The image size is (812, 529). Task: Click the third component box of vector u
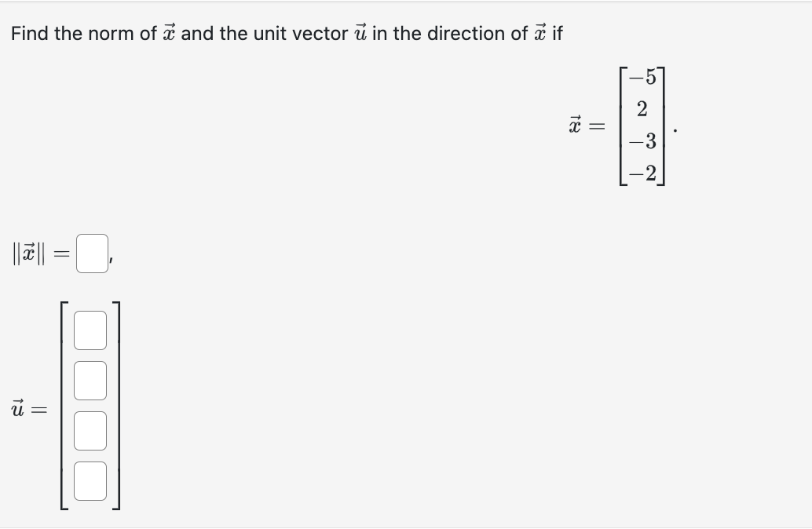(90, 432)
